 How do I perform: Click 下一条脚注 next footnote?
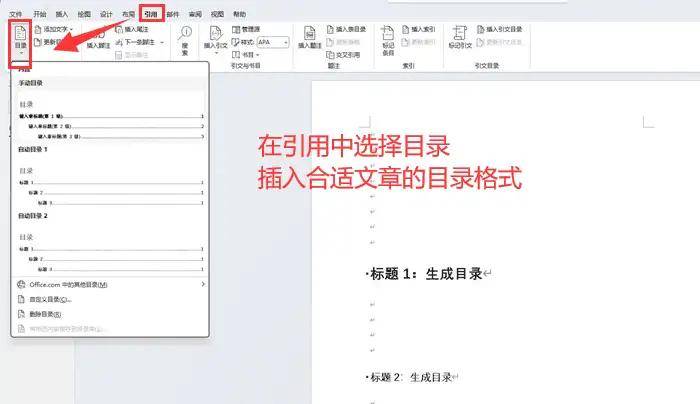click(135, 42)
